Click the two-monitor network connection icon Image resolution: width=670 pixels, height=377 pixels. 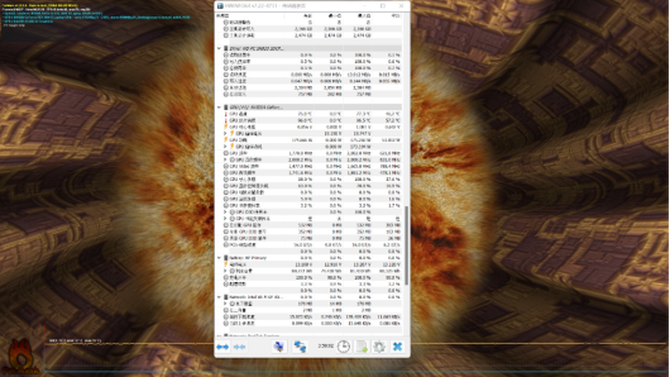pos(300,346)
